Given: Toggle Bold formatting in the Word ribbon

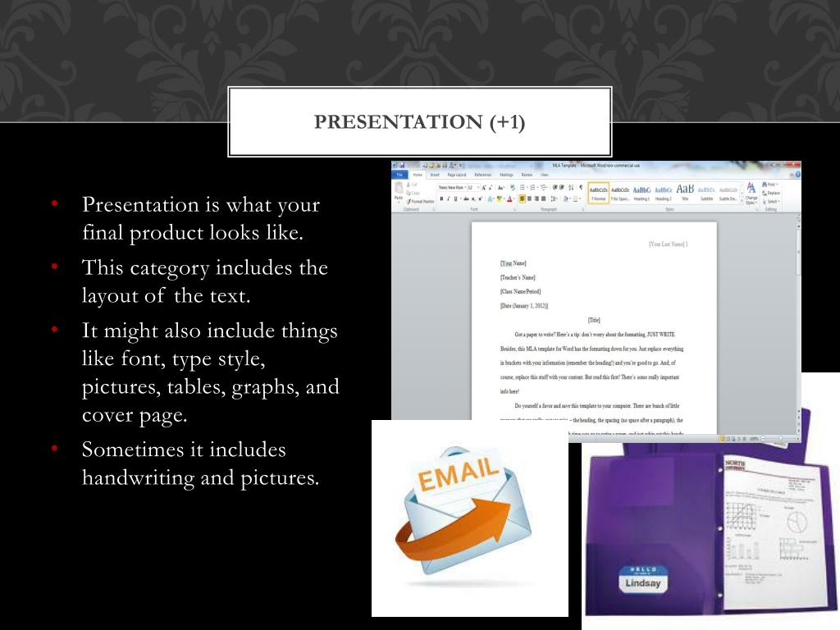Looking at the screenshot, I should click(441, 199).
